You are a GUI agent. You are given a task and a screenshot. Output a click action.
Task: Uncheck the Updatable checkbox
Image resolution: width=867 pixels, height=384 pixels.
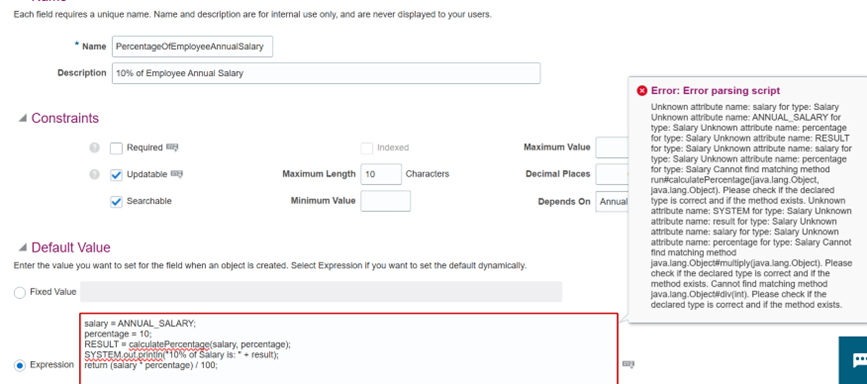click(x=116, y=175)
